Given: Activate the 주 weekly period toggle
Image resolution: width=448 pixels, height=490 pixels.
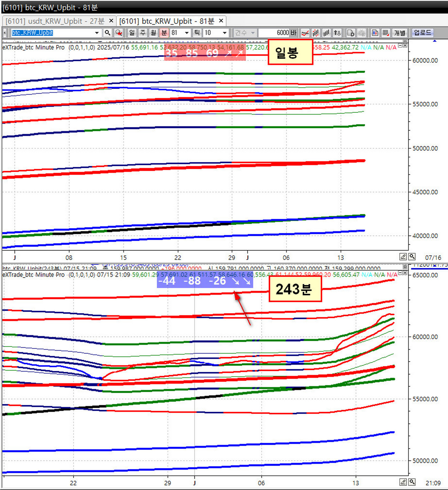Looking at the screenshot, I should tap(143, 33).
